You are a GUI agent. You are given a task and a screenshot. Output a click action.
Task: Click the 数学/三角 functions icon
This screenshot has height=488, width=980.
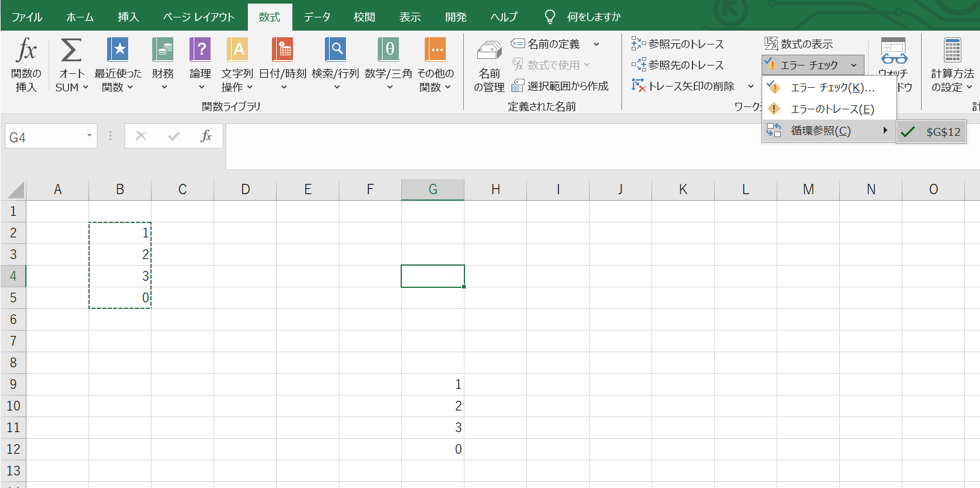click(388, 50)
